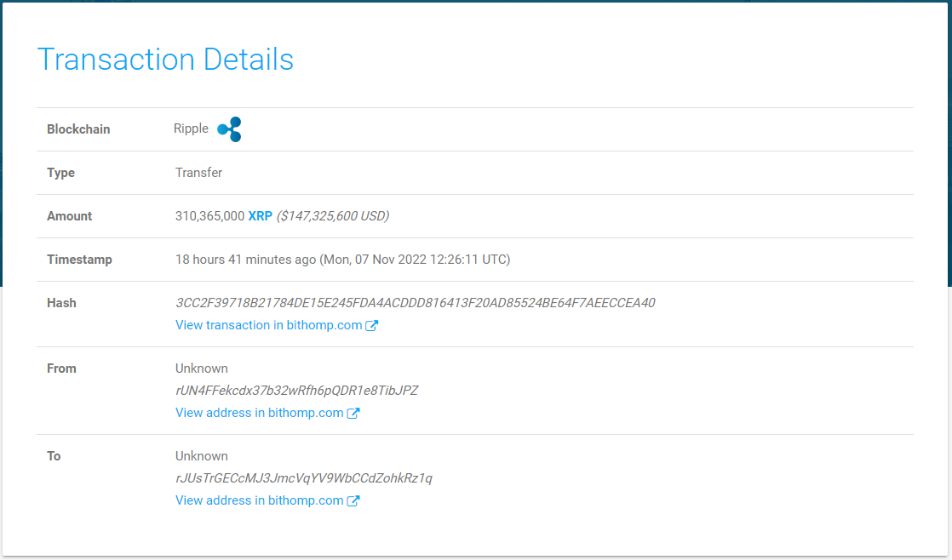Open the sender's View address in bithomp.com link
The image size is (952, 560).
point(259,413)
